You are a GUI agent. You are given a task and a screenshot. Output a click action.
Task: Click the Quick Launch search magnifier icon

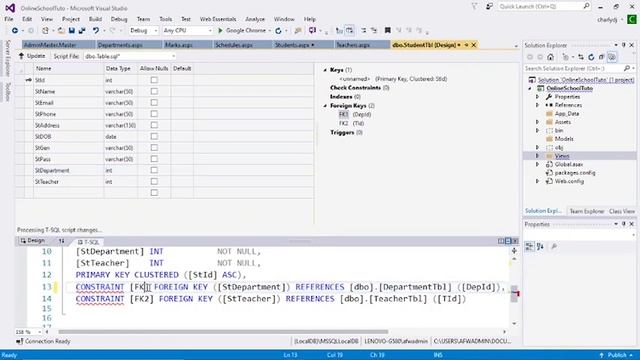587,6
